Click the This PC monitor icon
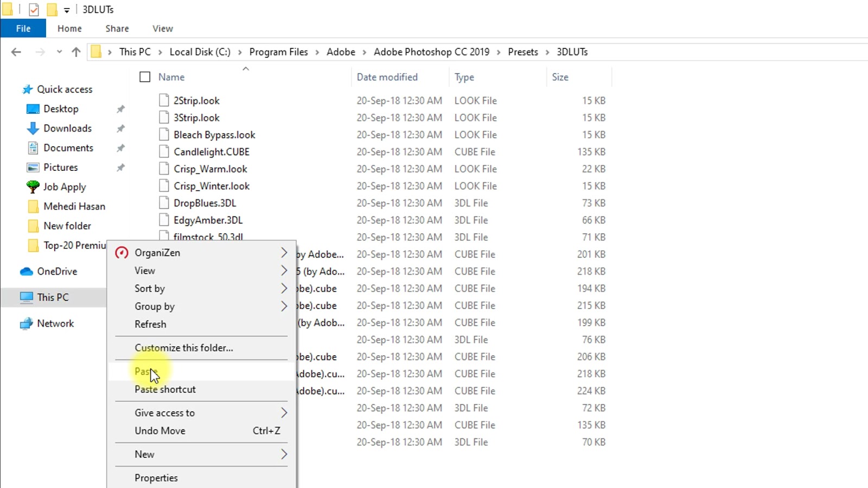Screen dimensions: 868x488 coord(27,297)
